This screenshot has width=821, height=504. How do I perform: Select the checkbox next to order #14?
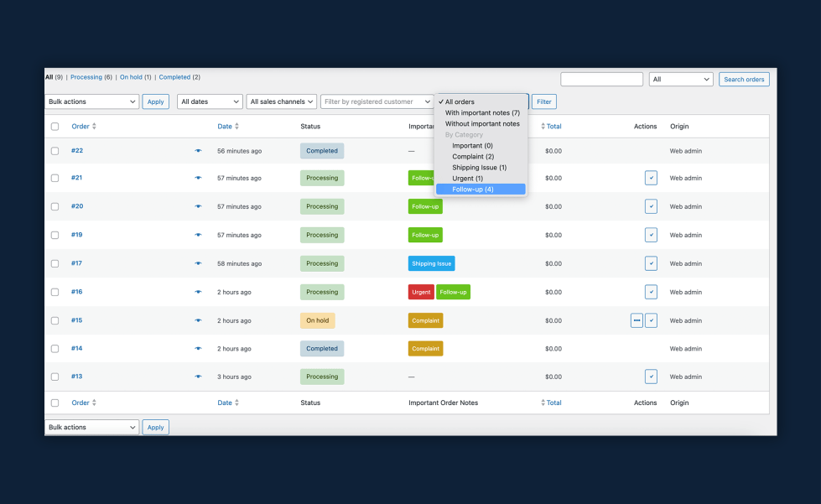click(x=55, y=348)
